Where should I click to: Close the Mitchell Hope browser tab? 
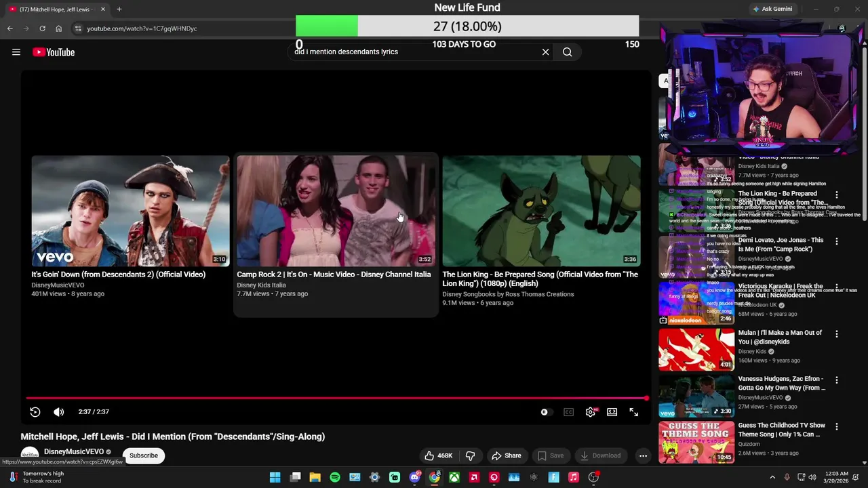tap(103, 9)
